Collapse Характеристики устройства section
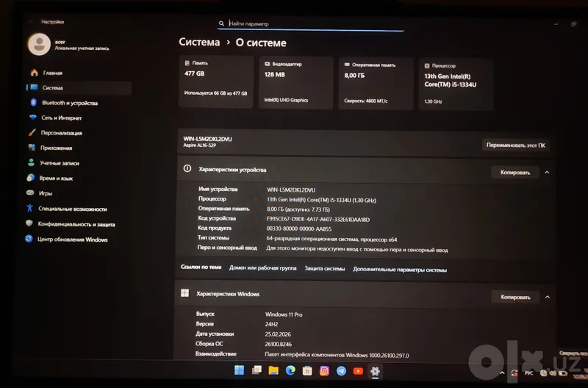 coord(547,173)
